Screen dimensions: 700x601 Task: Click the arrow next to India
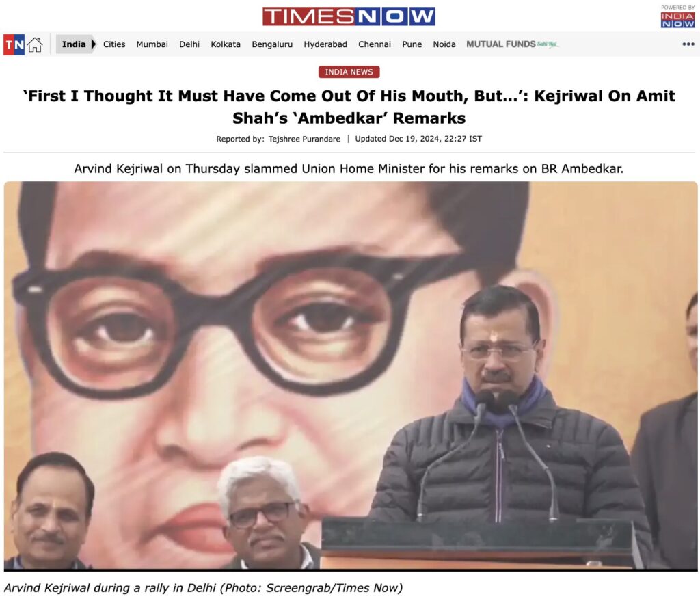93,44
